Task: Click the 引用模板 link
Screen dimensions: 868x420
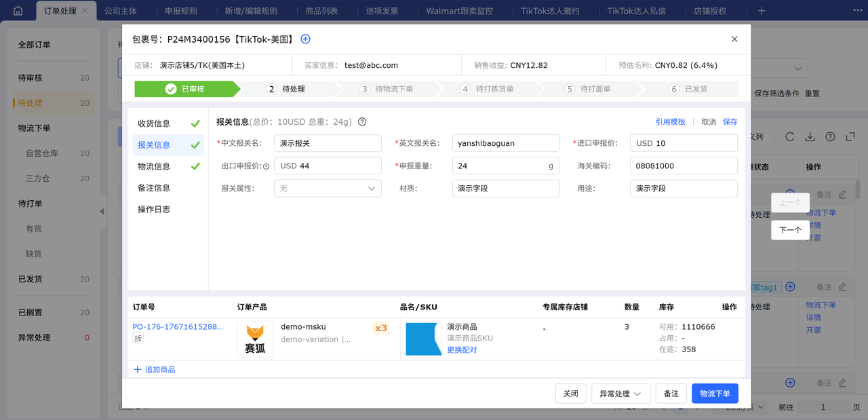Action: pyautogui.click(x=670, y=122)
